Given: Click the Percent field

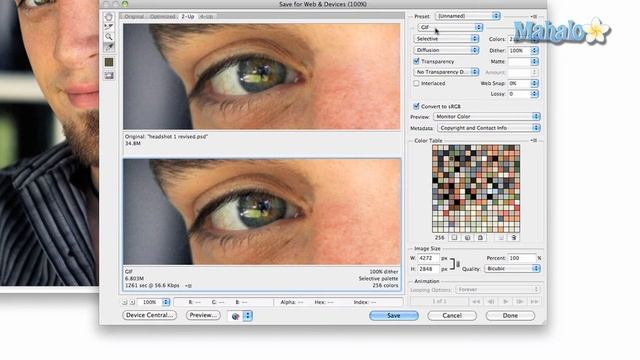Looking at the screenshot, I should (x=522, y=258).
